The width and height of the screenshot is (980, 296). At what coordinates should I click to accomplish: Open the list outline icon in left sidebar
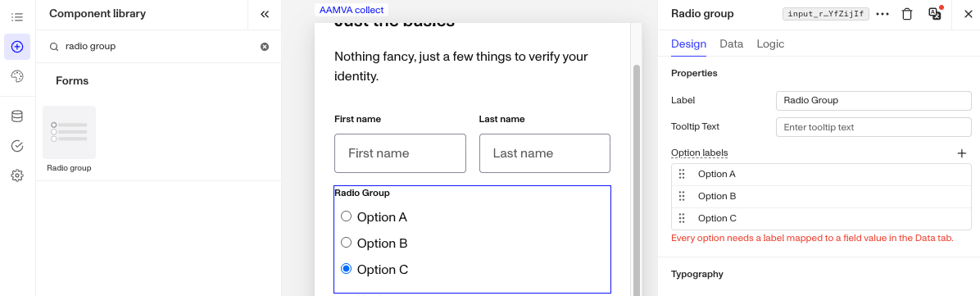[17, 16]
